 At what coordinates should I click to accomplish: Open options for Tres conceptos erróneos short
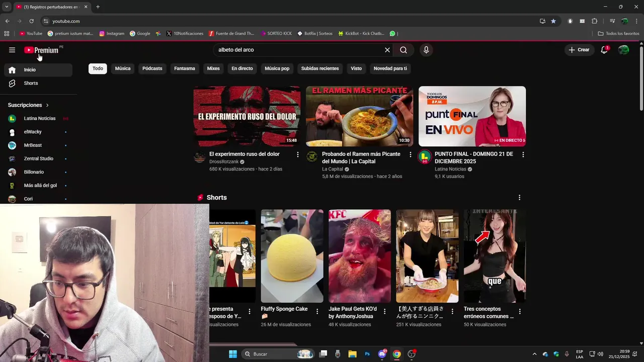520,312
